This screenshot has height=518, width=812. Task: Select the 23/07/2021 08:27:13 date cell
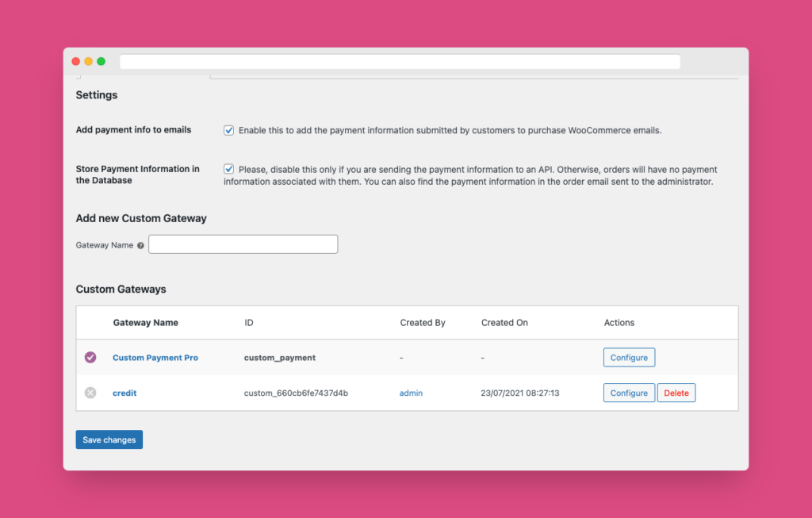coord(520,393)
